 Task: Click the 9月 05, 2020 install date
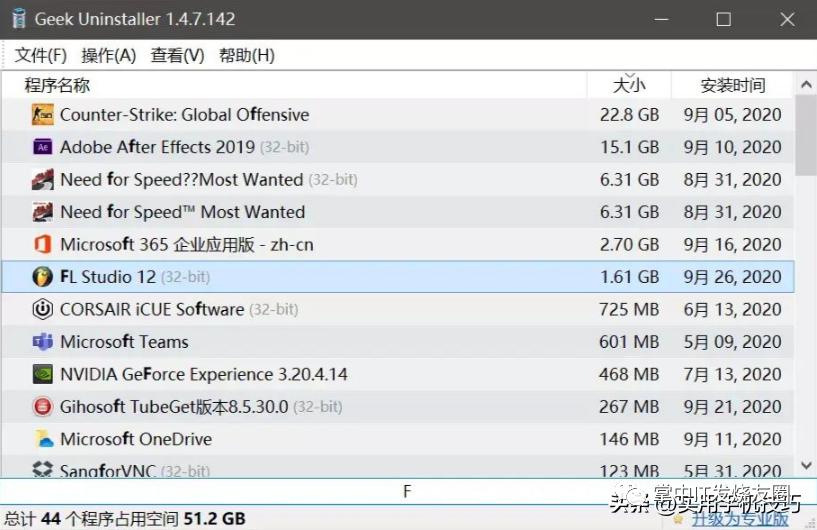click(733, 115)
